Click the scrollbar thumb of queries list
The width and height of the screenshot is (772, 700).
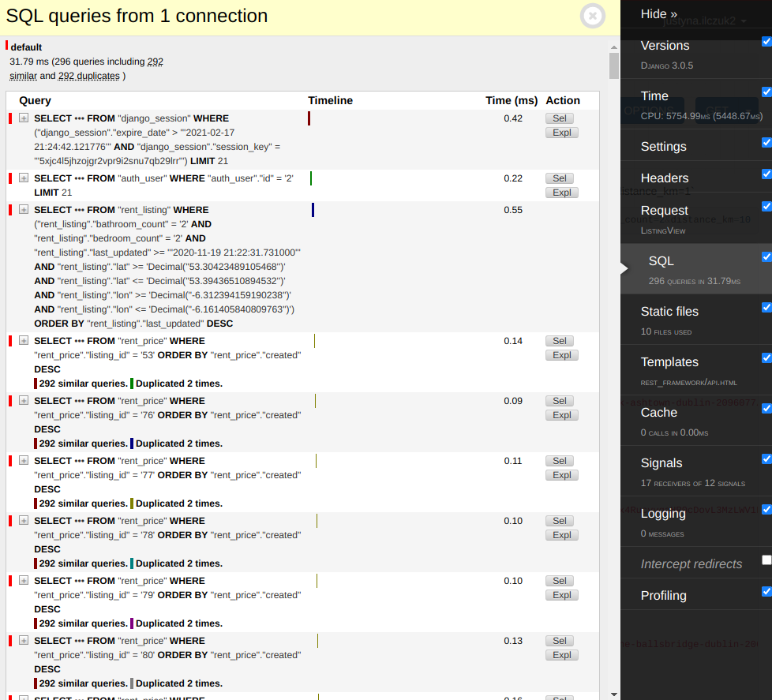click(614, 66)
